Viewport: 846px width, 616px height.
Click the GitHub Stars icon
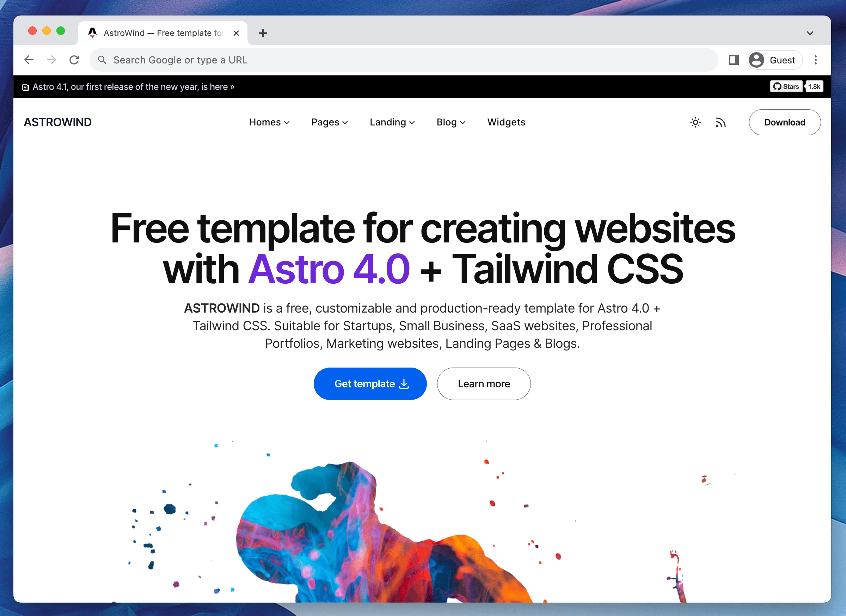click(x=786, y=86)
